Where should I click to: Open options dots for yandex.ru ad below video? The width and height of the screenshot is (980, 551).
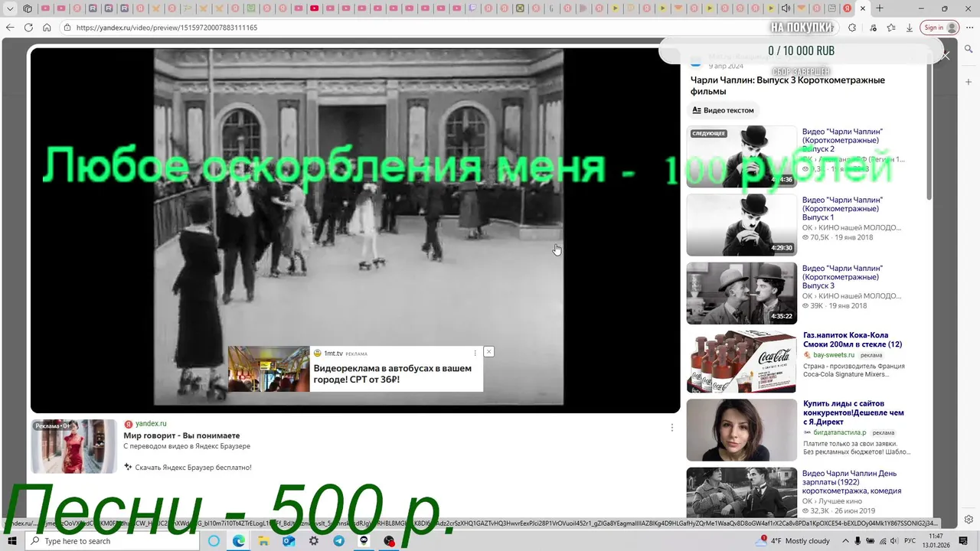(x=671, y=428)
